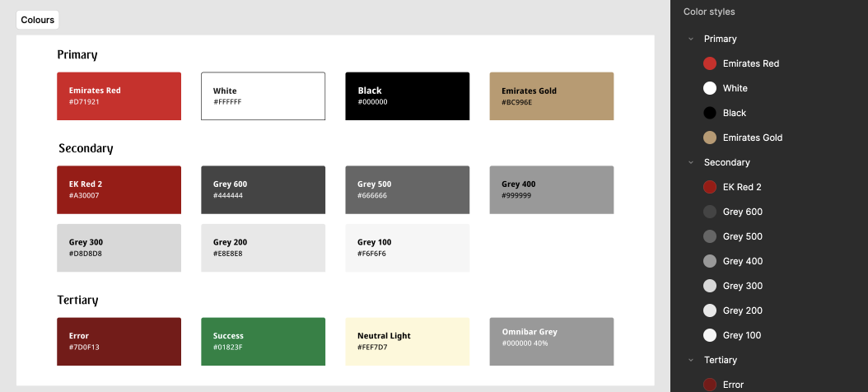Select the Black style circle in panel
The height and width of the screenshot is (392, 868).
coord(710,113)
